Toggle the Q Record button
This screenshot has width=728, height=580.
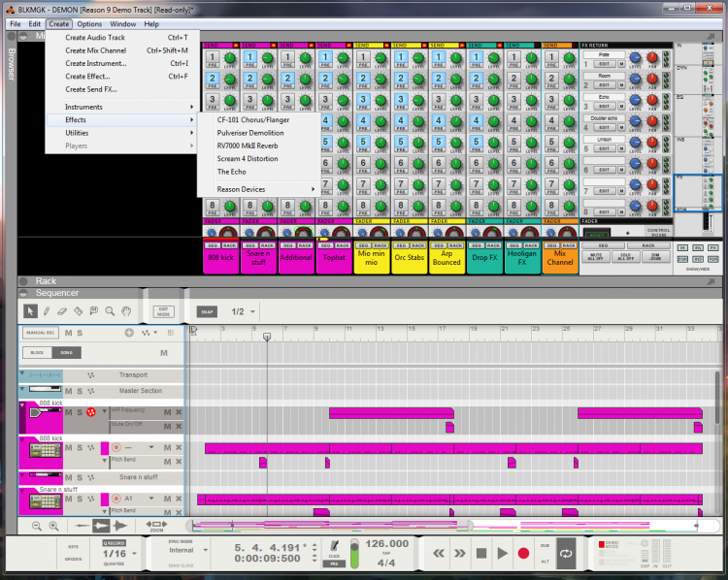(115, 543)
